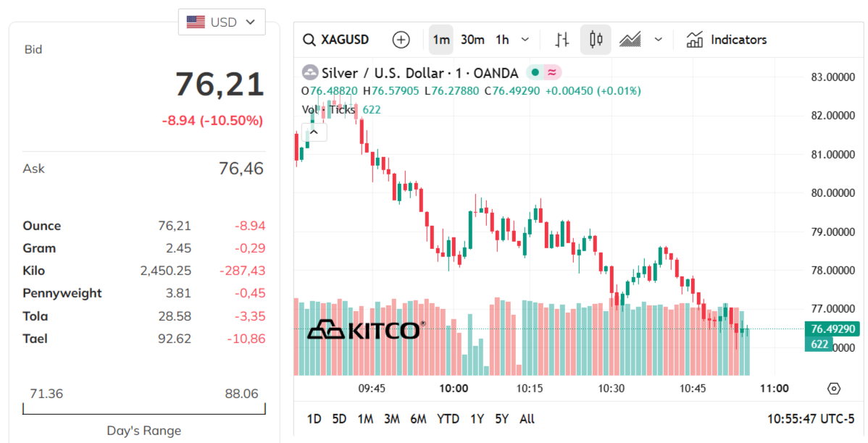Screen dimensions: 868x443
Task: Open the symbol search magnifier
Action: (309, 39)
